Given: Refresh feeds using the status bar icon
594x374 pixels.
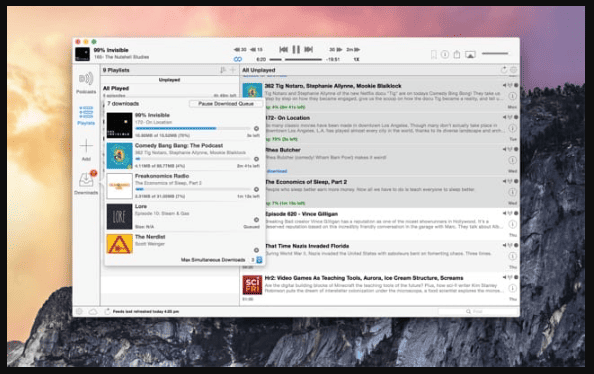Looking at the screenshot, I should click(107, 311).
